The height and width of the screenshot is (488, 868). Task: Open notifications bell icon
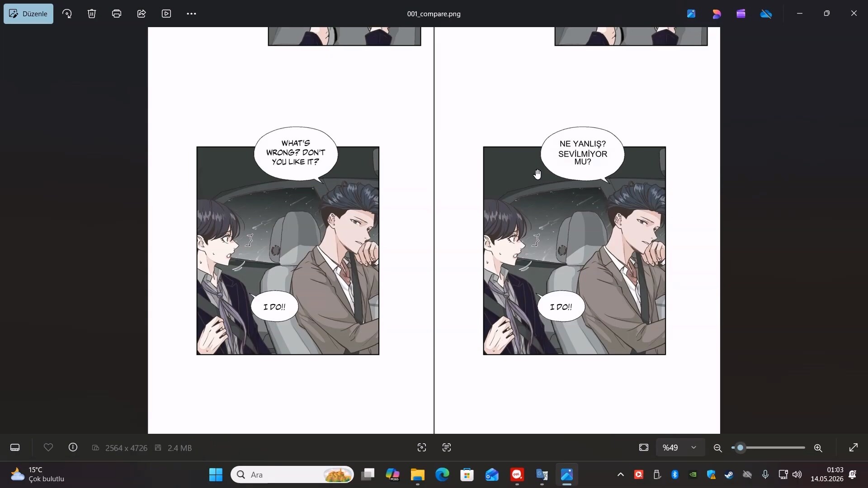pyautogui.click(x=853, y=474)
